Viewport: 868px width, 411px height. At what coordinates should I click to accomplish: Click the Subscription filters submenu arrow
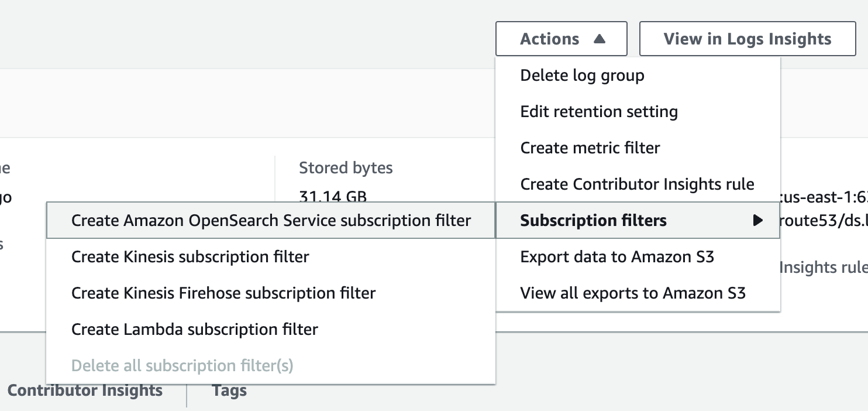[758, 221]
